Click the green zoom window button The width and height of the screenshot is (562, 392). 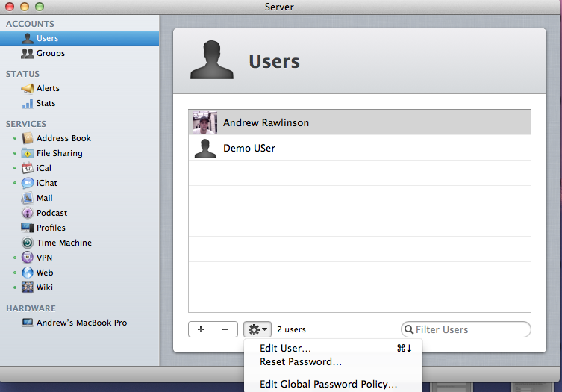coord(40,7)
